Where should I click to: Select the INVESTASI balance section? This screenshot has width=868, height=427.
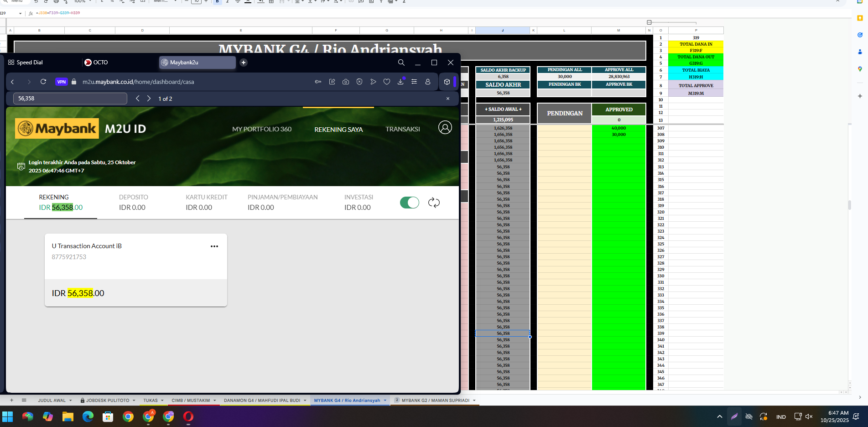(x=359, y=202)
